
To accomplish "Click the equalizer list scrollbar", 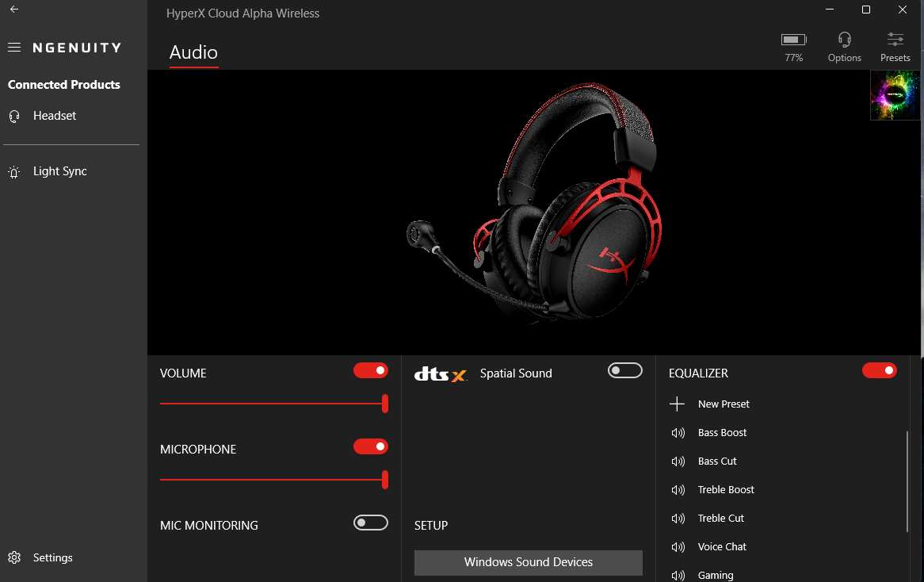I will point(907,482).
